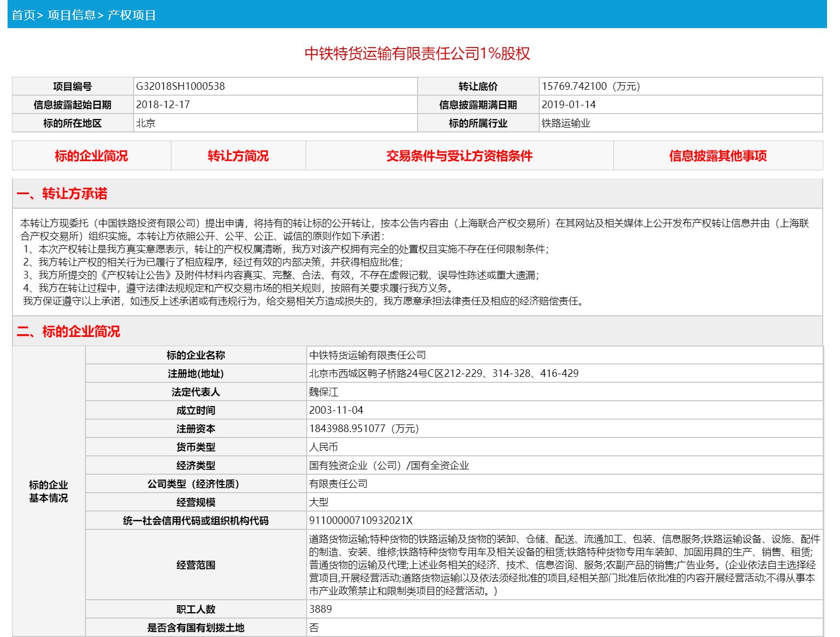840x637 pixels.
Task: Click the 统一社会信用代码或组织机构代码 label
Action: coord(196,521)
